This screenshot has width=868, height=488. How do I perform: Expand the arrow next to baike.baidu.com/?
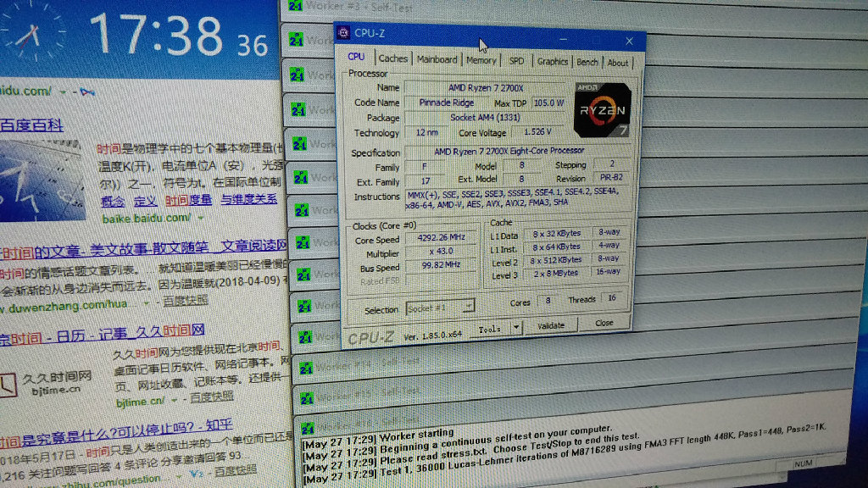(201, 218)
